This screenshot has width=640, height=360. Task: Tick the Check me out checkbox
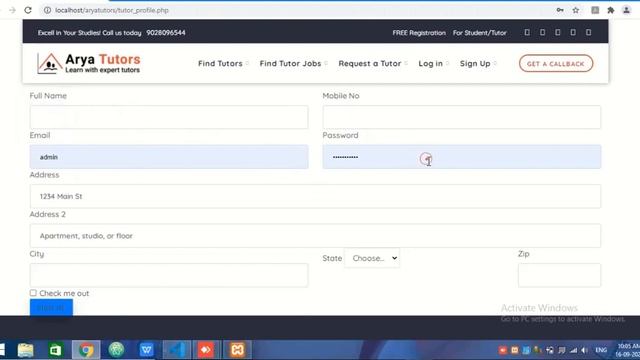click(33, 293)
